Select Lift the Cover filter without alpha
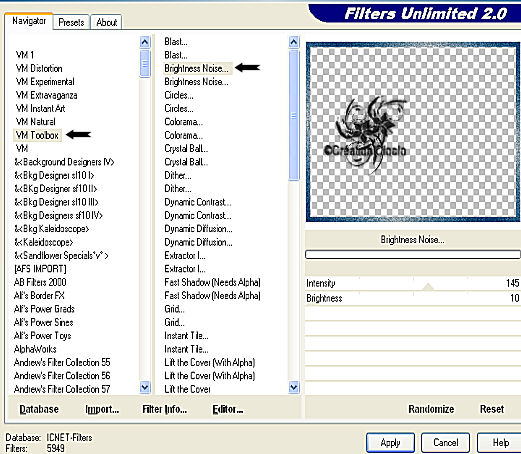This screenshot has height=454, width=521. click(187, 389)
